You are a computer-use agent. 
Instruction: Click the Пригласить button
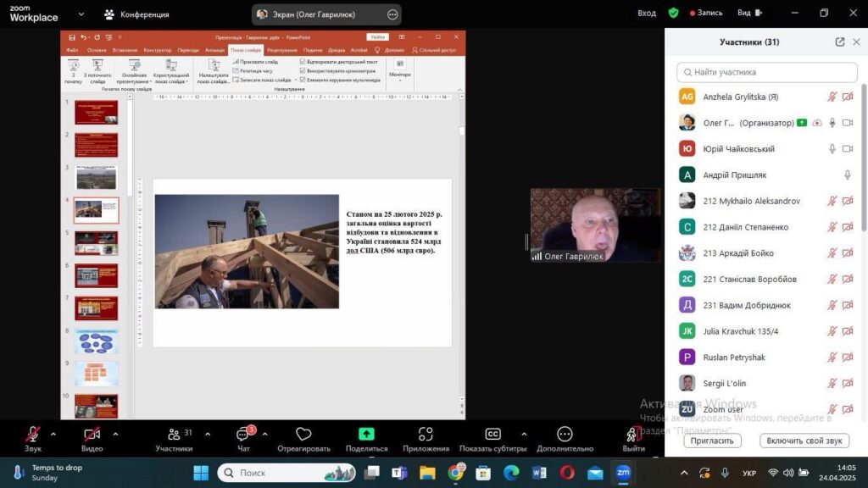[x=712, y=441]
